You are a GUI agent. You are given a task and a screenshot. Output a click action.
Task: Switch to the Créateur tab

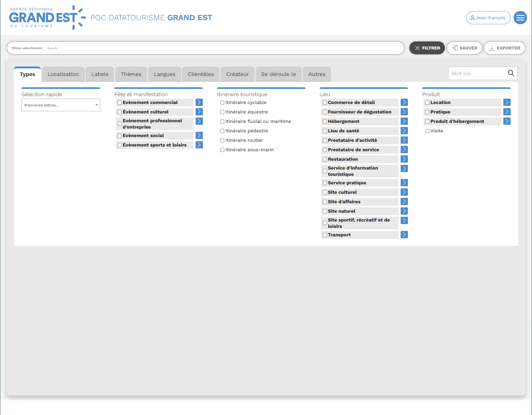(x=237, y=74)
